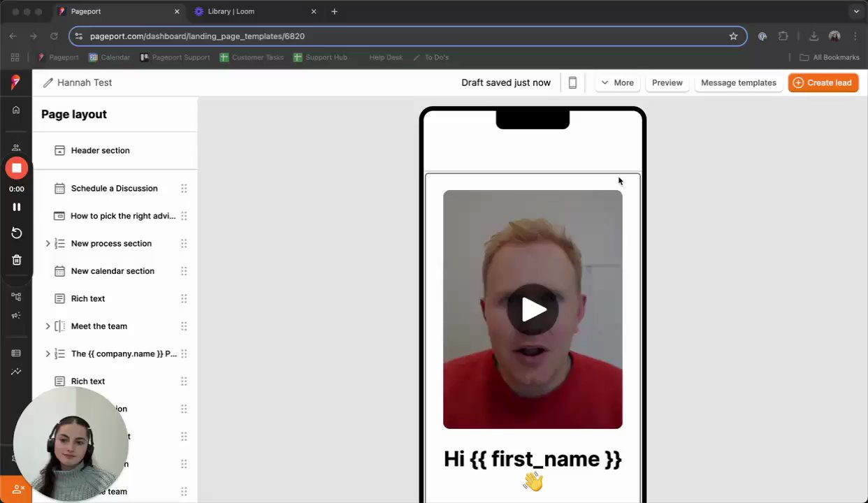This screenshot has width=868, height=503.
Task: Click drag handle for company.name section
Action: [184, 353]
